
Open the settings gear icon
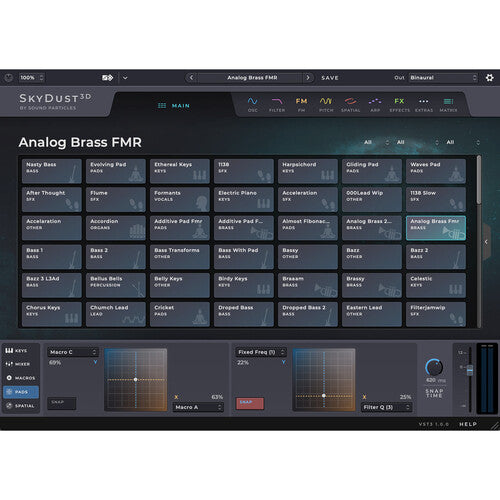(x=489, y=78)
